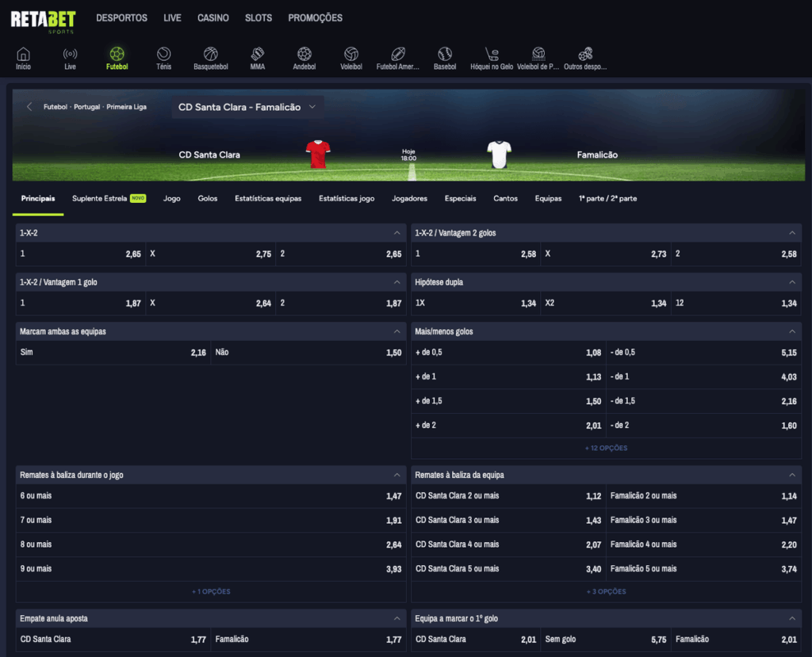Switch to the Suplente Estrela tab
The width and height of the screenshot is (812, 657).
click(x=109, y=198)
